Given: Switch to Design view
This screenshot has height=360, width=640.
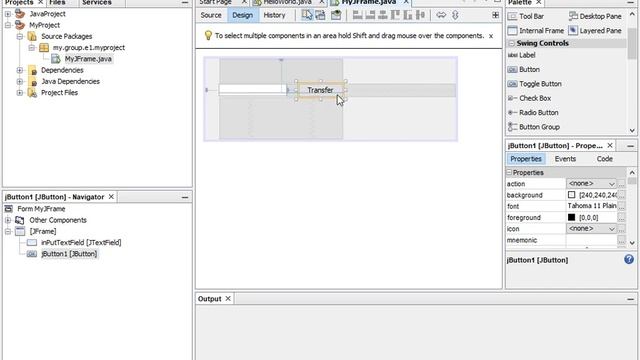Looking at the screenshot, I should coord(242,15).
